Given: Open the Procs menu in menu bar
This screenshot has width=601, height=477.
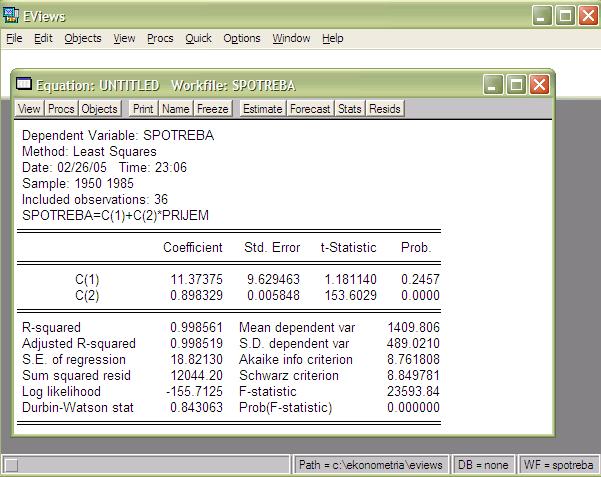Looking at the screenshot, I should click(160, 38).
